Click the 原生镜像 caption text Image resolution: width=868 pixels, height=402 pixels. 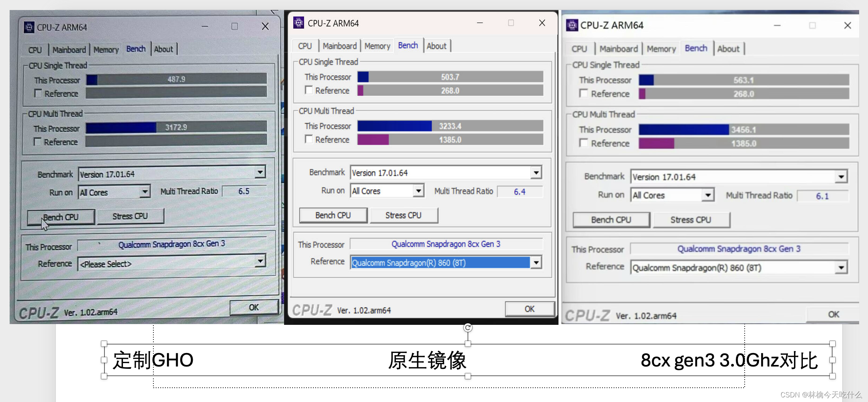point(427,360)
